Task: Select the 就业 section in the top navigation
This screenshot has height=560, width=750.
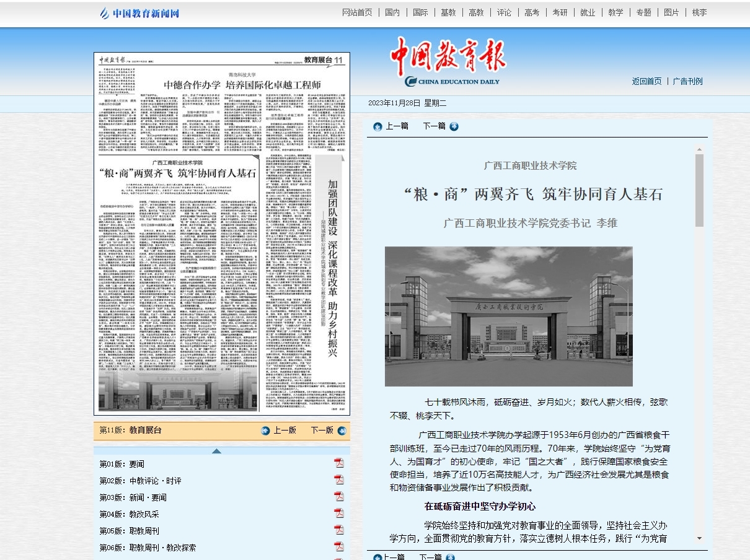Action: [x=587, y=12]
